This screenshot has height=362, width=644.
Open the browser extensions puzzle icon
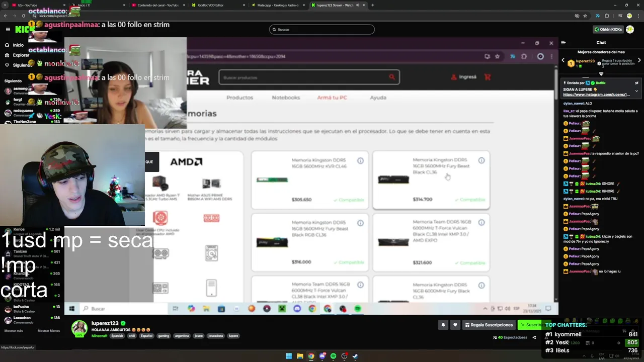tap(607, 16)
